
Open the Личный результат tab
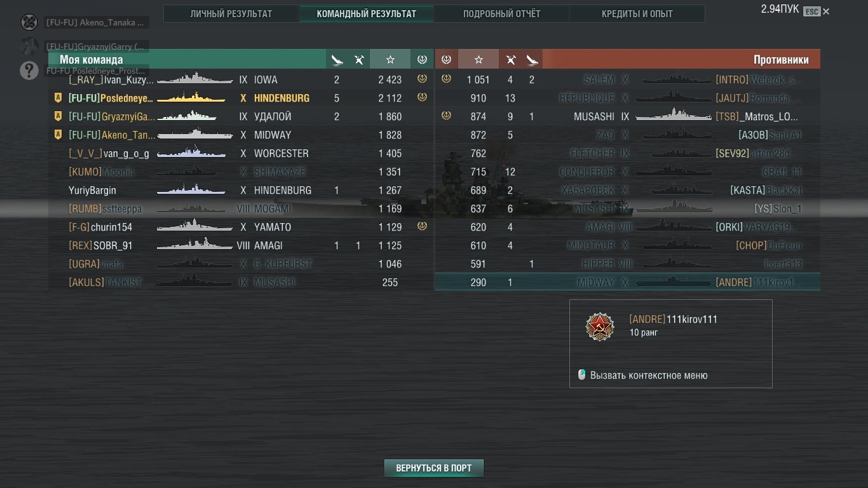click(231, 13)
